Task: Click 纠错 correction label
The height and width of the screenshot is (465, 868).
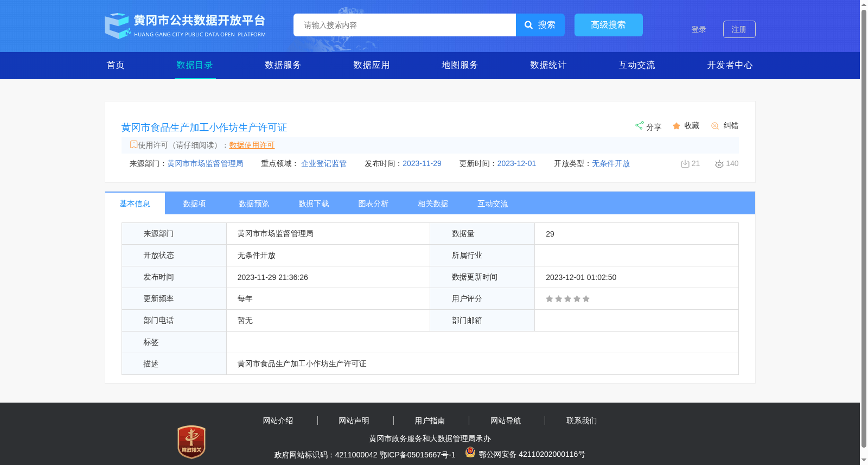Action: point(731,126)
